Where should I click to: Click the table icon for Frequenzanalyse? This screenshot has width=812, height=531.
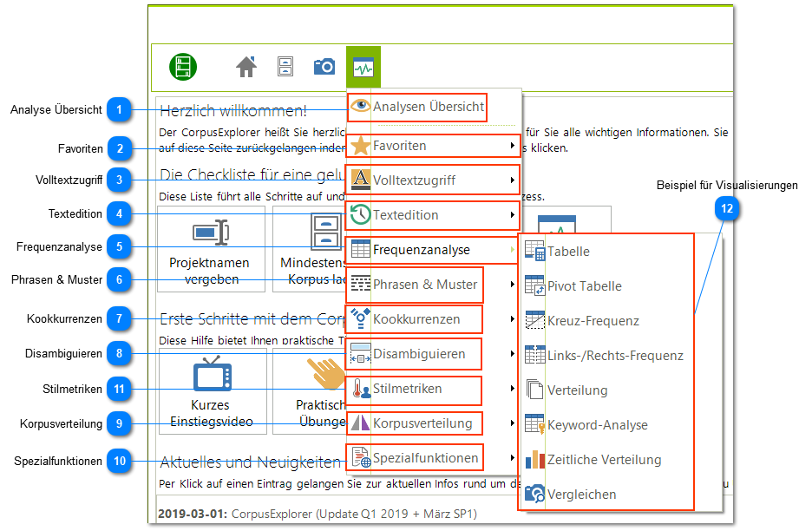point(360,249)
